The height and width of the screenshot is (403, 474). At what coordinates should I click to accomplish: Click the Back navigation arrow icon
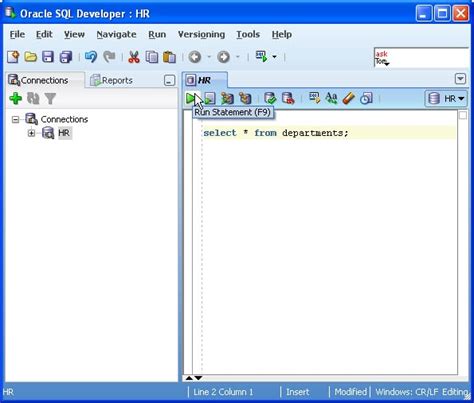click(x=195, y=57)
